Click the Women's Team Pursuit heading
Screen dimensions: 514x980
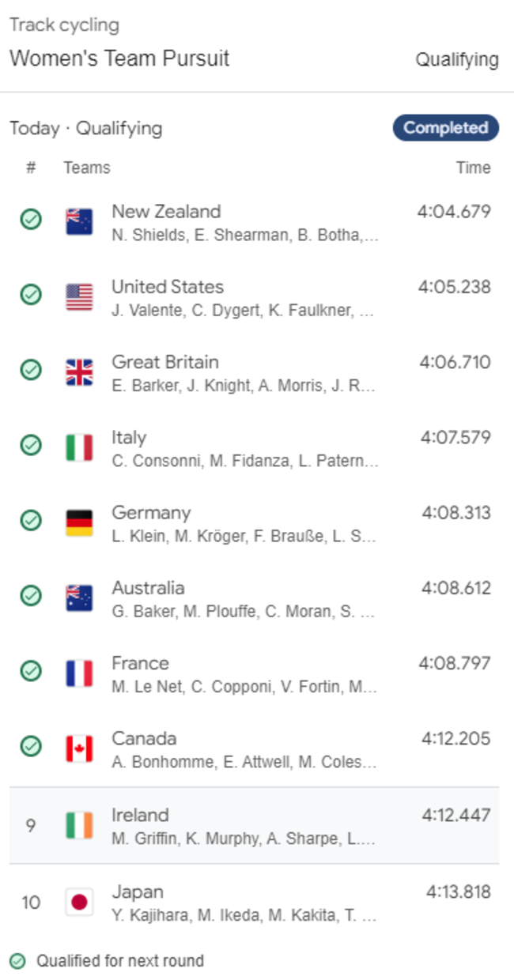pyautogui.click(x=119, y=58)
